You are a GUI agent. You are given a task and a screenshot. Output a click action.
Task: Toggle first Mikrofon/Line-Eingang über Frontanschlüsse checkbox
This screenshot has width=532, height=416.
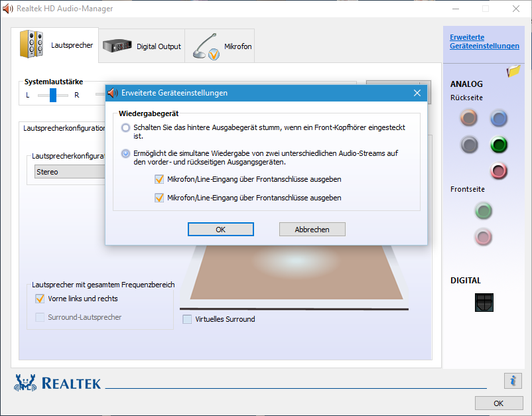pos(159,179)
